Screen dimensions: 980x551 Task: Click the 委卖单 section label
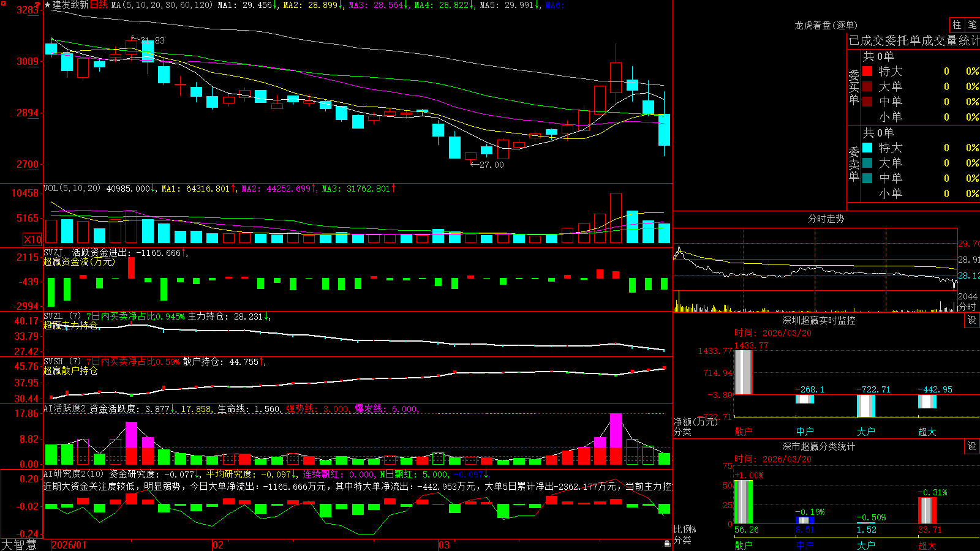(x=854, y=163)
